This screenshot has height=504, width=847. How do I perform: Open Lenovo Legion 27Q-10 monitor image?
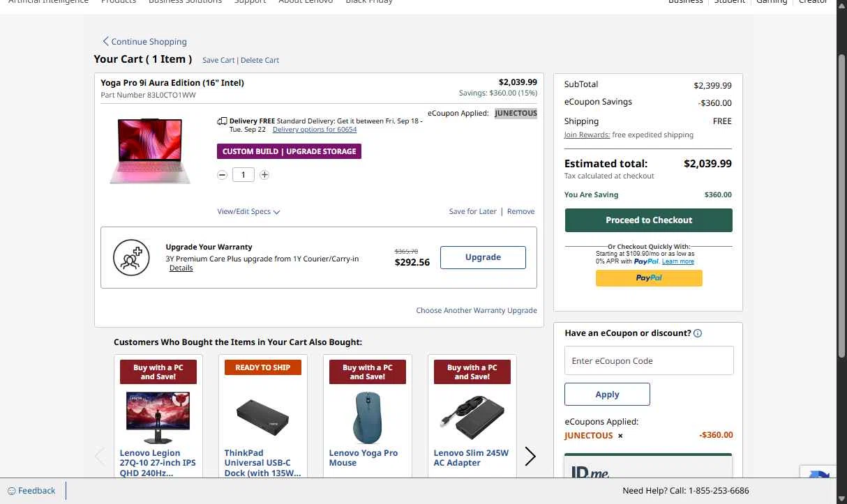(158, 417)
